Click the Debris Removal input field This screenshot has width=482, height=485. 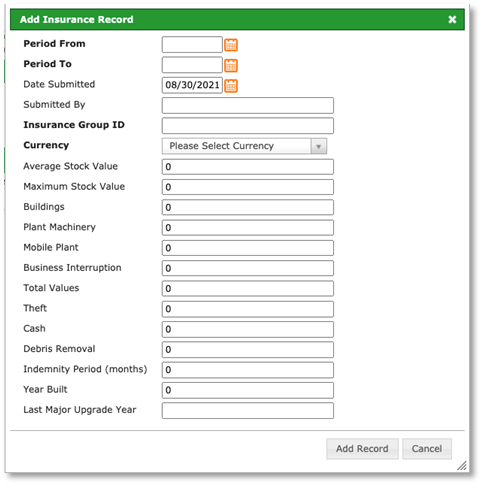tap(248, 350)
